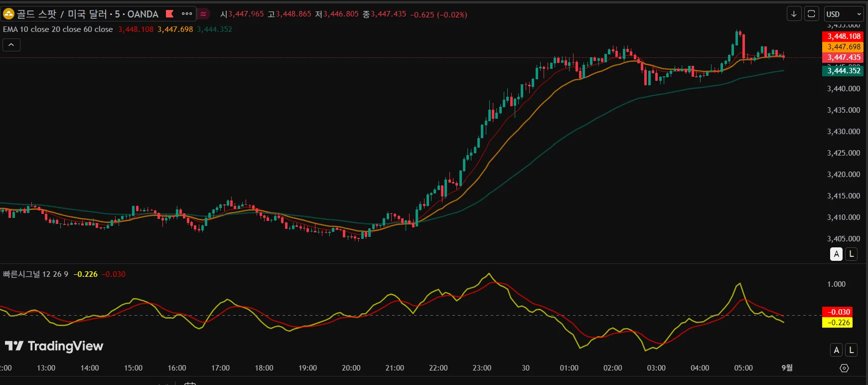Image resolution: width=868 pixels, height=385 pixels.
Task: Click the pink wavy market status icon
Action: pos(203,14)
